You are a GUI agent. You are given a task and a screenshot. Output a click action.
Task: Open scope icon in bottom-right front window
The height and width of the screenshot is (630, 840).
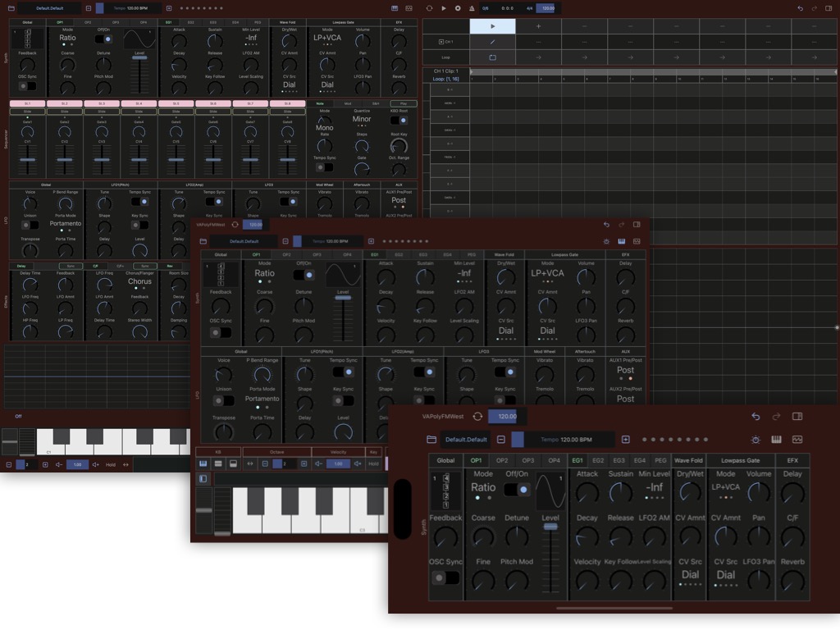pos(797,440)
